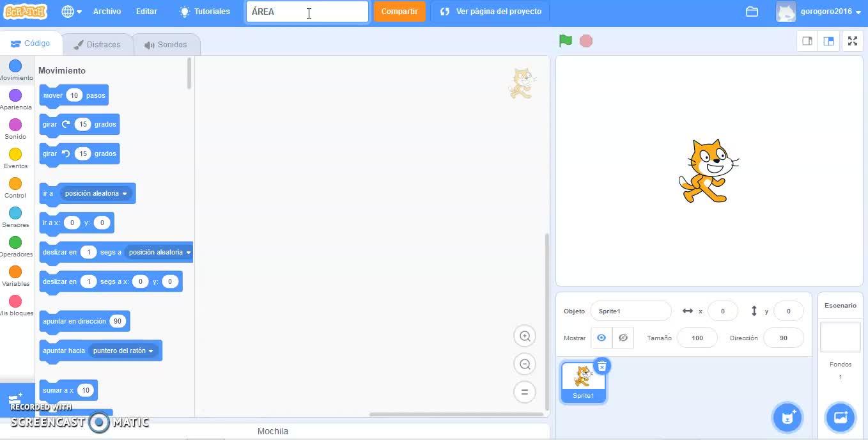Click the Tamaño field 100
868x440 pixels.
(697, 338)
